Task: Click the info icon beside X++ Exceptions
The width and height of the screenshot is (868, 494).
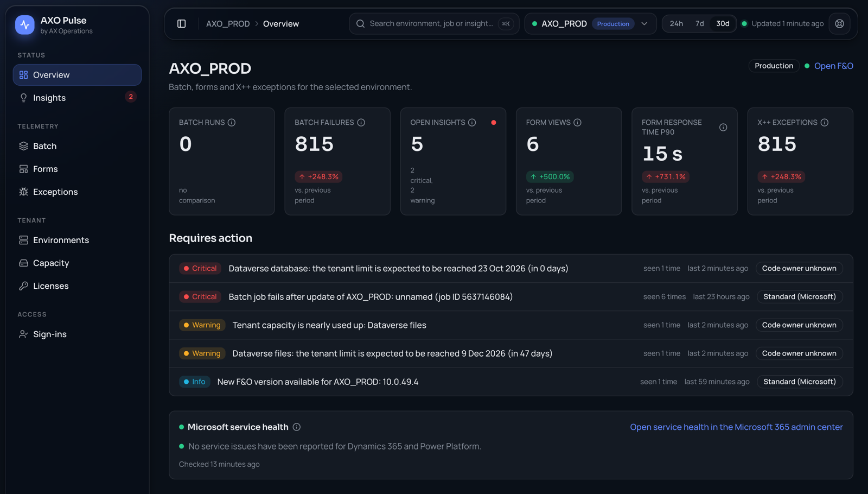Action: pos(824,123)
